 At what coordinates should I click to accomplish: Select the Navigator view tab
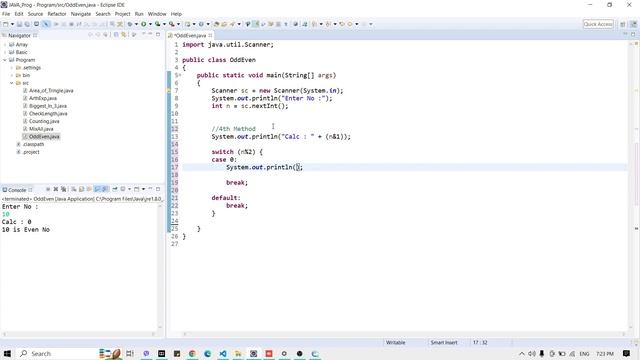19,36
